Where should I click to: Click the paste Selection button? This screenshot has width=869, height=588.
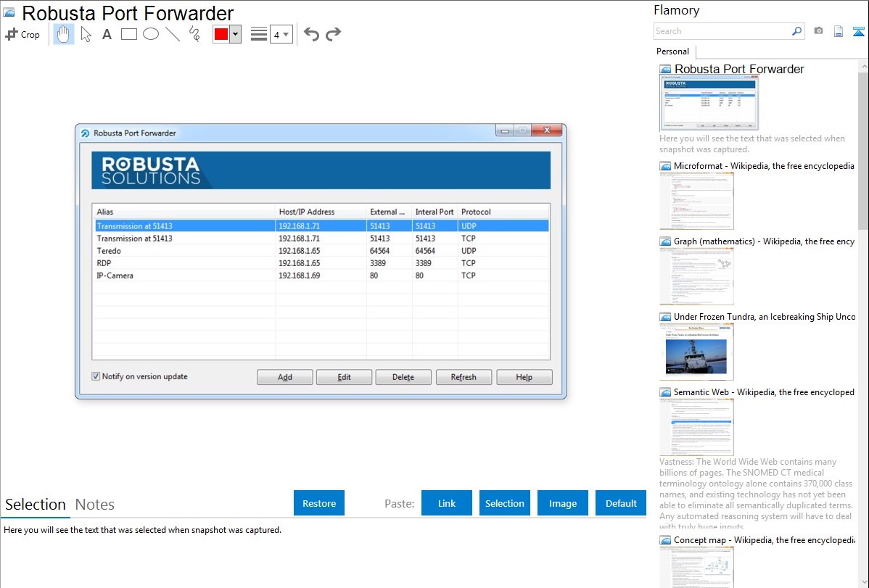[x=505, y=503]
